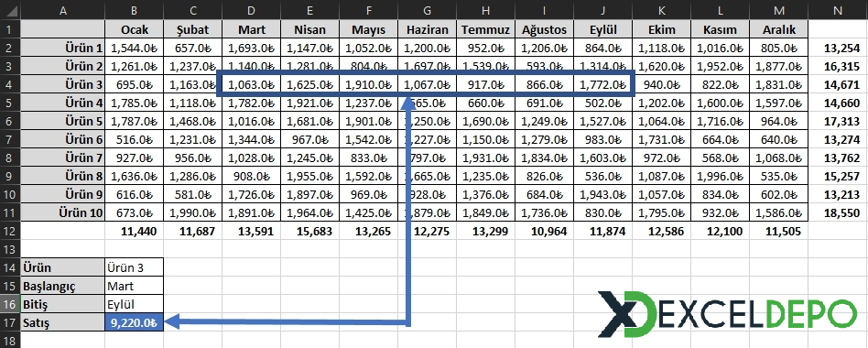Click the Aralık month header cell
Screen dimensions: 868x348
point(778,29)
